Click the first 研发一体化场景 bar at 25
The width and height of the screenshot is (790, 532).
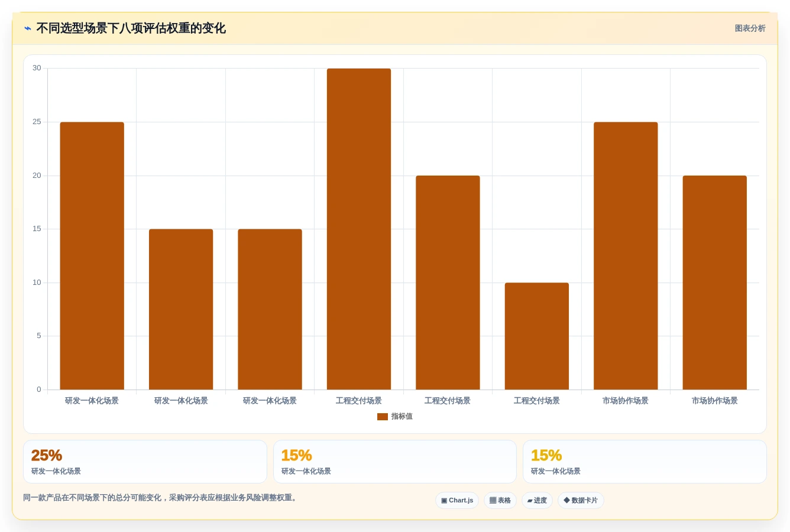[92, 255]
